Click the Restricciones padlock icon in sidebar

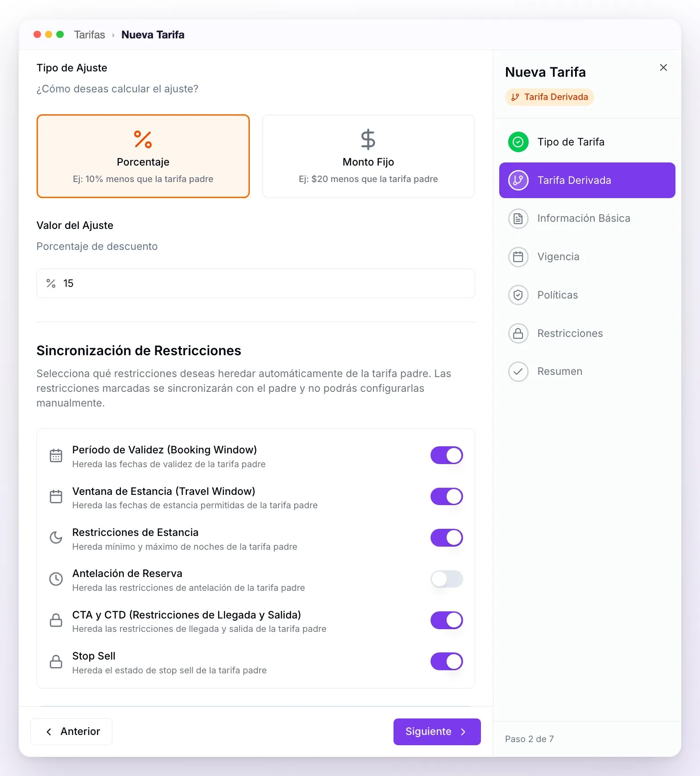(518, 333)
